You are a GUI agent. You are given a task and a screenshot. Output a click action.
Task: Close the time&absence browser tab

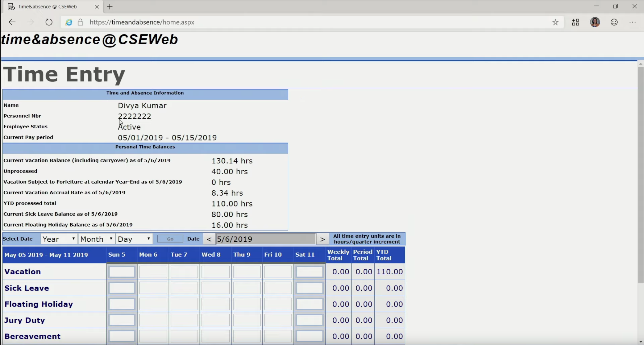pyautogui.click(x=97, y=7)
